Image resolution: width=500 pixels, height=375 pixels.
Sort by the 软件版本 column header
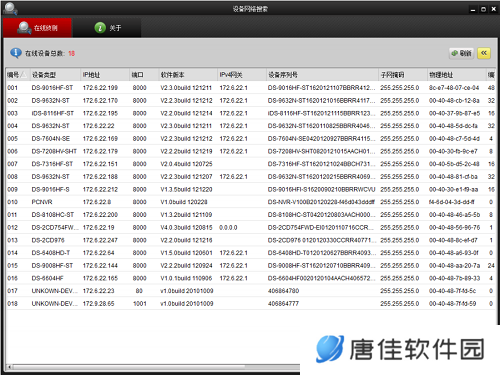tap(188, 75)
